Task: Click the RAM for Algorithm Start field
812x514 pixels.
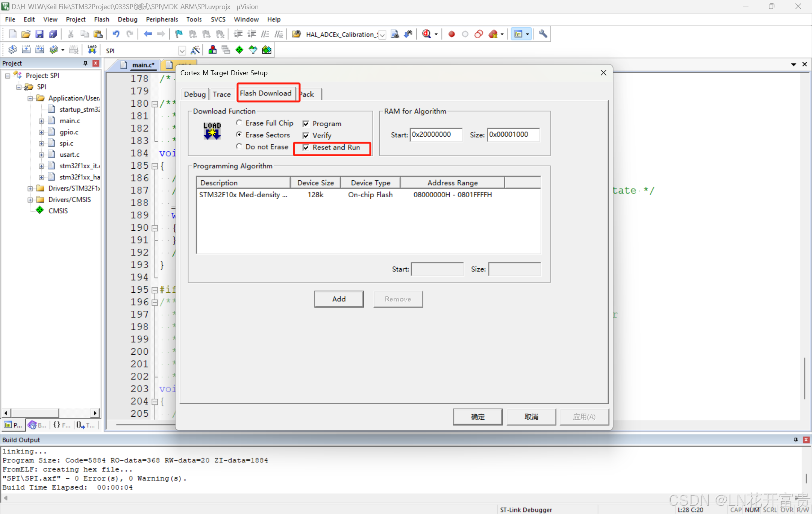Action: pyautogui.click(x=436, y=135)
